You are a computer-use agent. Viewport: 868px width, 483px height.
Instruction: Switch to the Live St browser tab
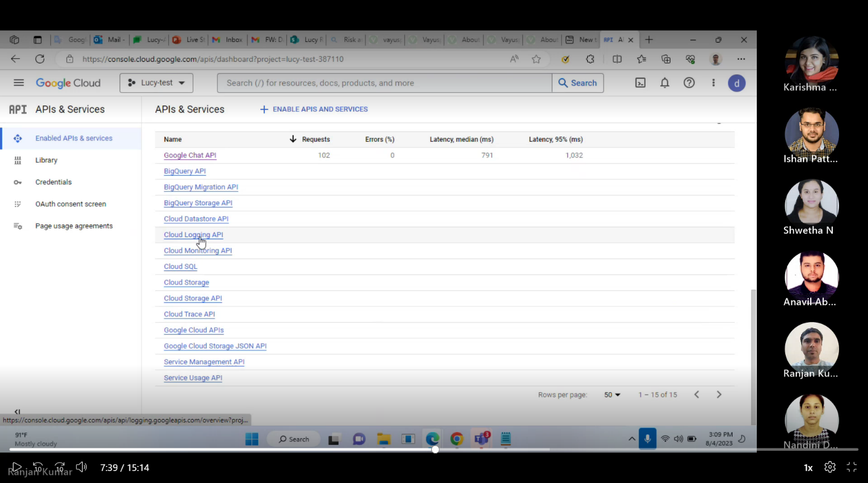(x=188, y=40)
